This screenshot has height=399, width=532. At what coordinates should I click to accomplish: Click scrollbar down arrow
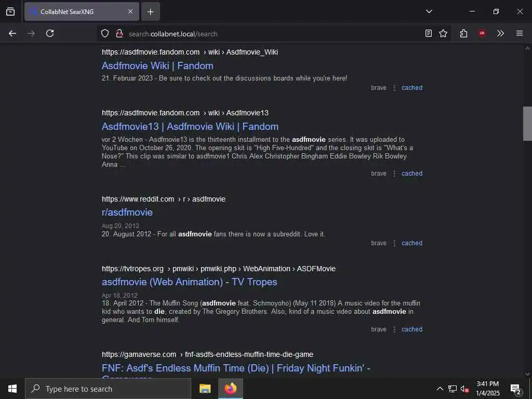[527, 374]
